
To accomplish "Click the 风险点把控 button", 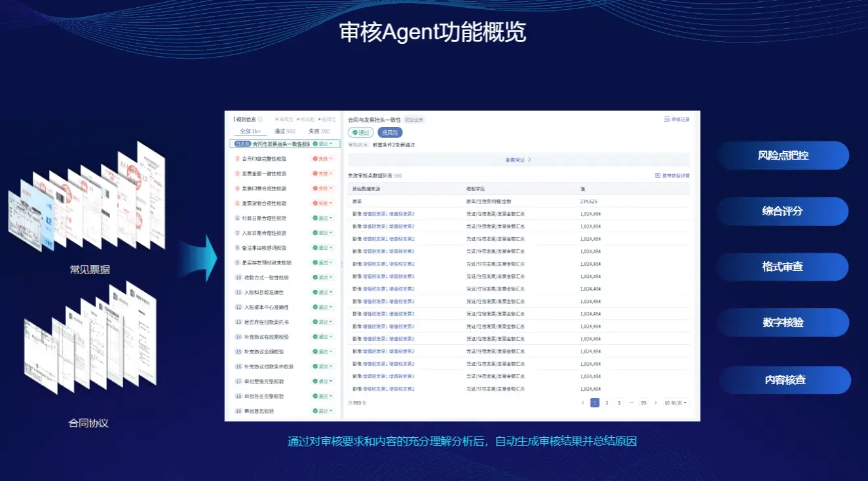I will point(783,156).
